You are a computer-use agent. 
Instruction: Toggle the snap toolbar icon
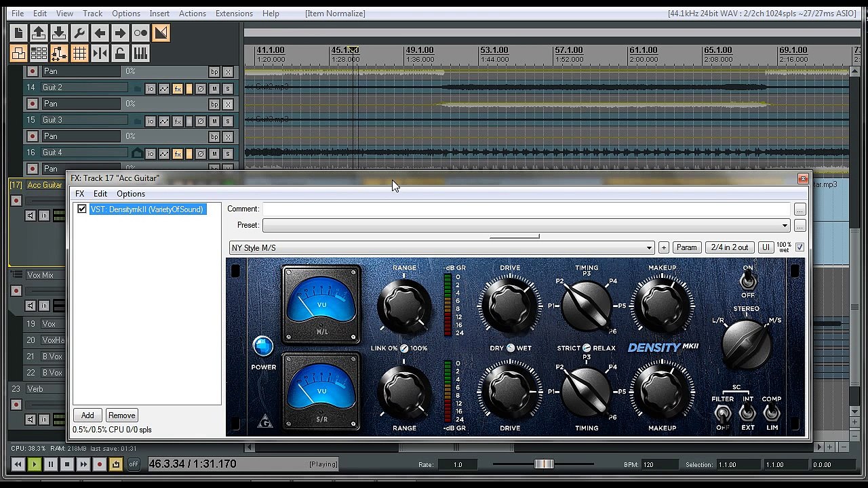pos(100,54)
